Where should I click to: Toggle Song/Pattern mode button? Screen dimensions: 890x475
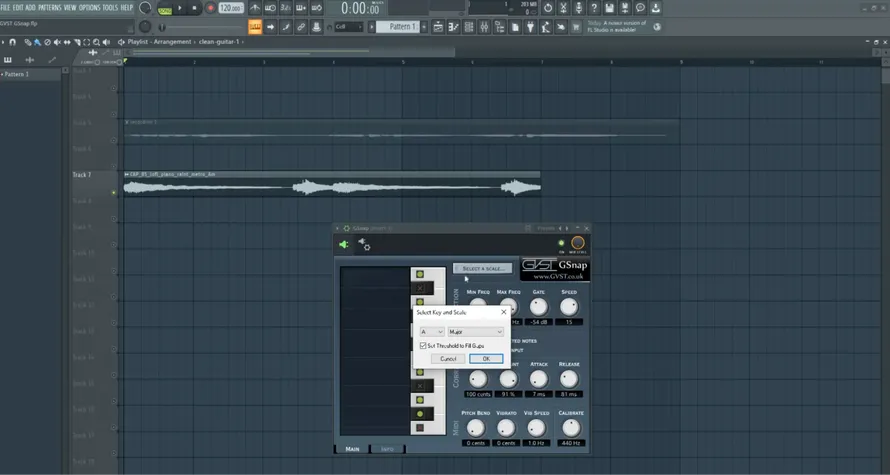point(165,8)
